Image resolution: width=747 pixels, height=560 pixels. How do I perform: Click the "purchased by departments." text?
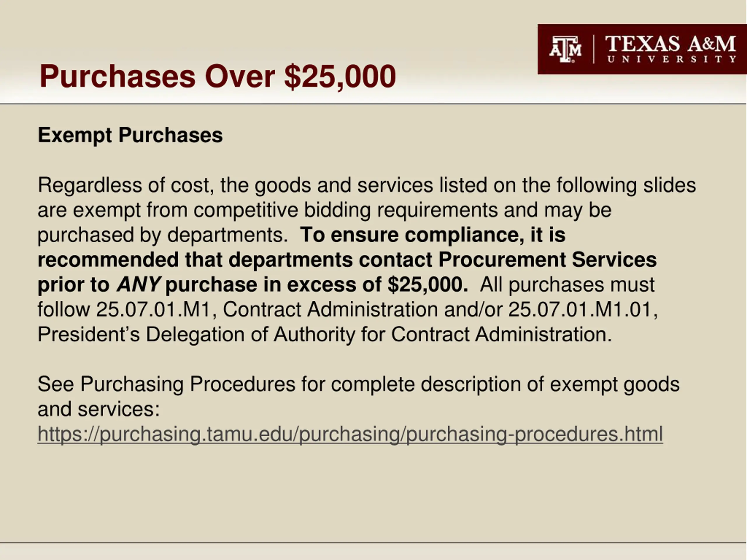point(163,235)
